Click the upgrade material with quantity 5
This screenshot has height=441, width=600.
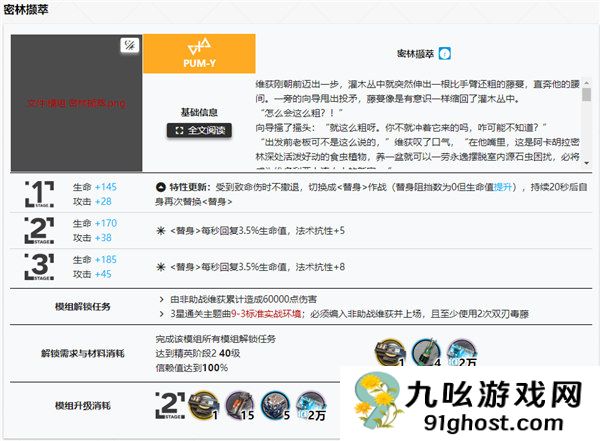coord(275,404)
